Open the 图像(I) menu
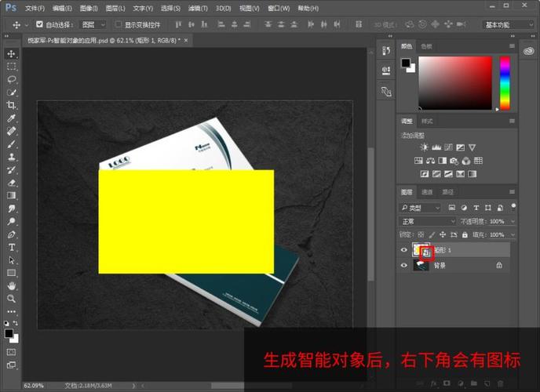This screenshot has width=540, height=392. coord(89,8)
